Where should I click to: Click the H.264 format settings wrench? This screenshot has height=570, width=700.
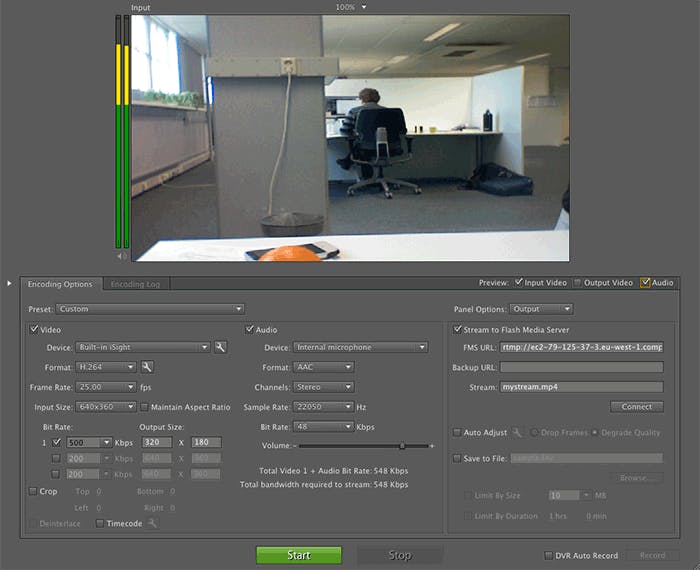pyautogui.click(x=146, y=367)
